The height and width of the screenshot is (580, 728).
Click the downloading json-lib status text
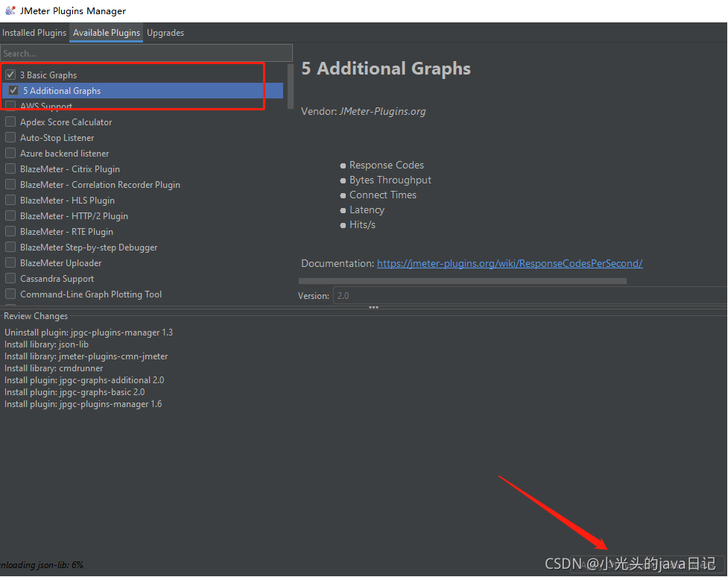point(42,564)
